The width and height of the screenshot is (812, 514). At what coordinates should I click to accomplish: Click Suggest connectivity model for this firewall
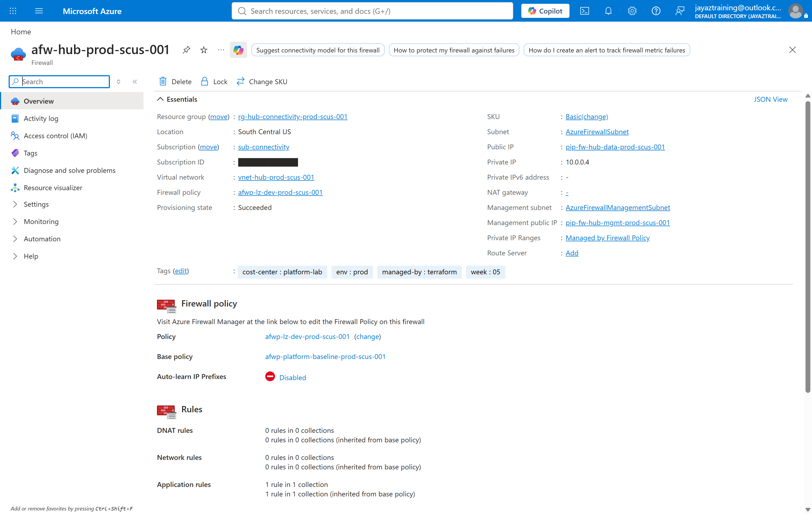[318, 50]
